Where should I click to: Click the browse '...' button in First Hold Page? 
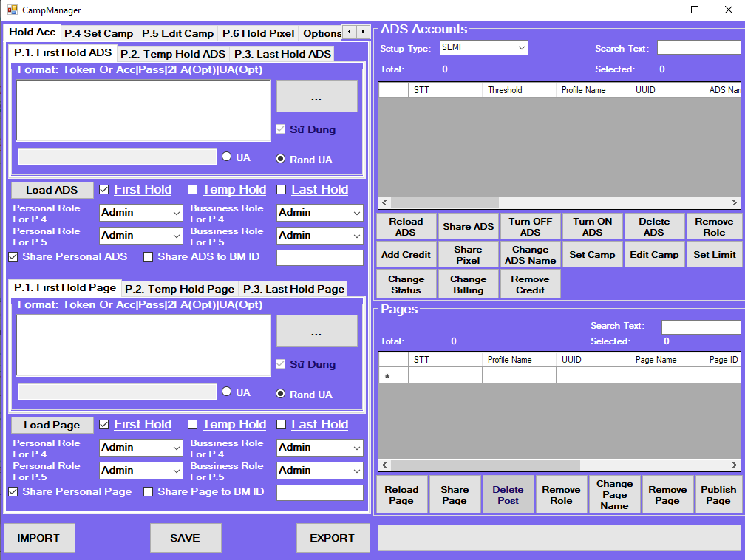[316, 331]
